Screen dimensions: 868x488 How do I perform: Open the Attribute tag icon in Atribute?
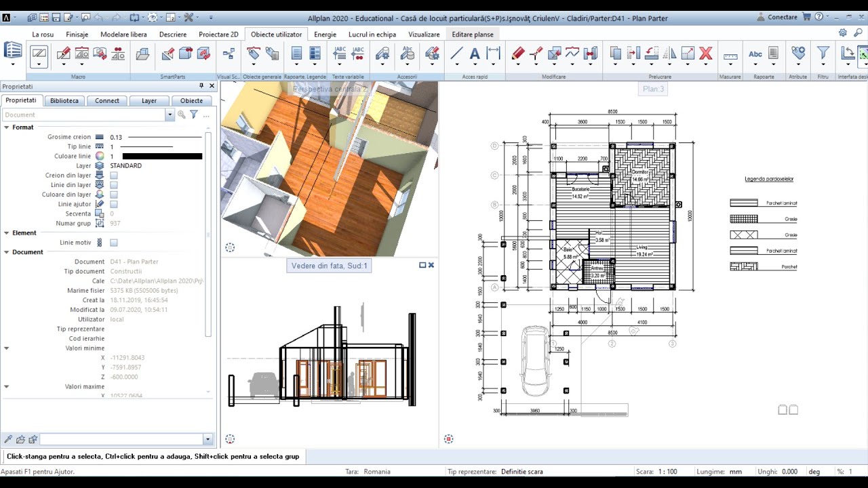pyautogui.click(x=798, y=53)
